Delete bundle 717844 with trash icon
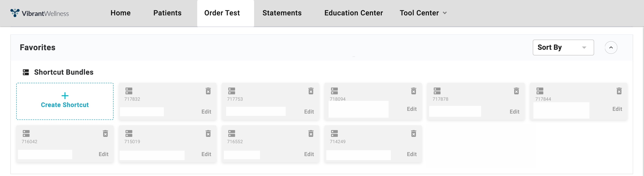Image resolution: width=644 pixels, height=176 pixels. pos(619,91)
